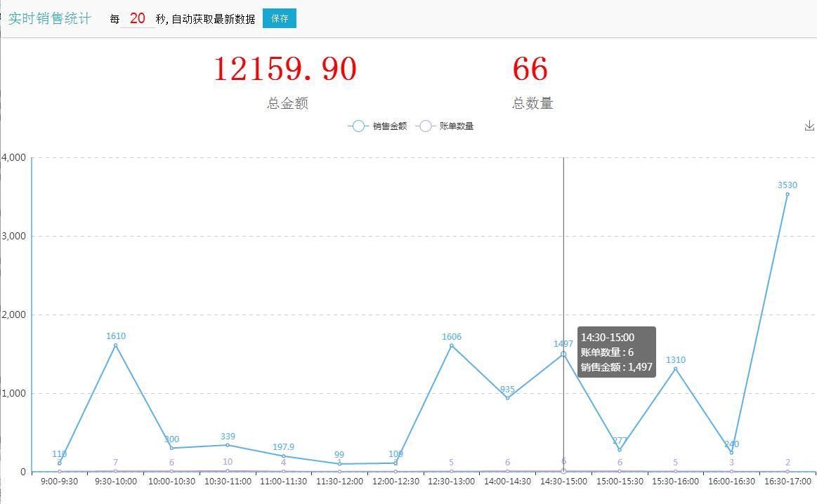Click the 9:00-9:30 x-axis label
Image resolution: width=817 pixels, height=504 pixels.
coord(60,482)
